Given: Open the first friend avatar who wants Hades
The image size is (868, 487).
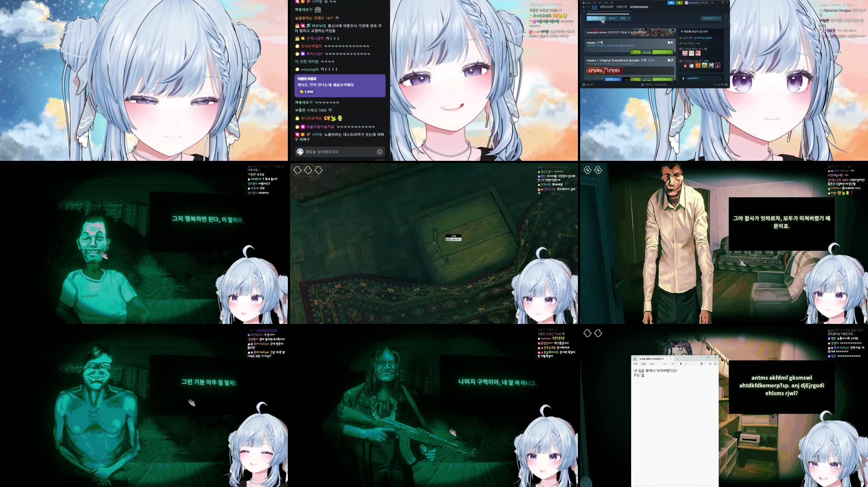Looking at the screenshot, I should pos(685,53).
